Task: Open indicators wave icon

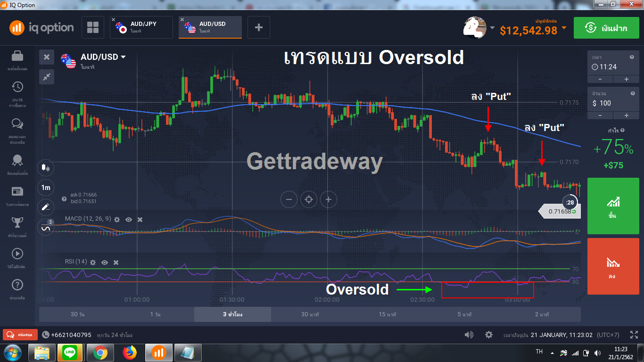Action: click(x=46, y=227)
